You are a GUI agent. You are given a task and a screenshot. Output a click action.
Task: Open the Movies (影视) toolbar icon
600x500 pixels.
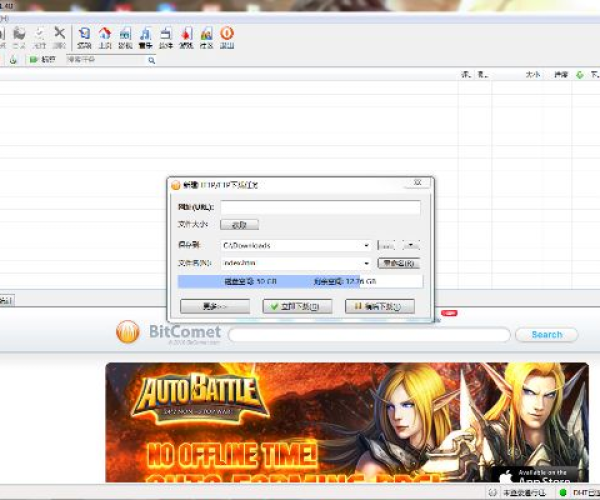(x=125, y=36)
